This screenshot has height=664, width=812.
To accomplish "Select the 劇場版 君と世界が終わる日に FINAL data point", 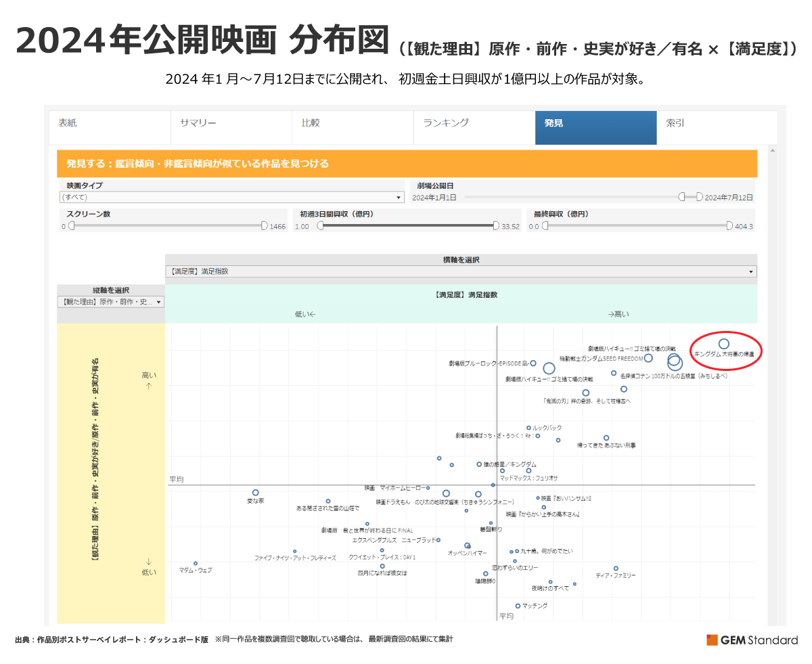I will [x=367, y=524].
